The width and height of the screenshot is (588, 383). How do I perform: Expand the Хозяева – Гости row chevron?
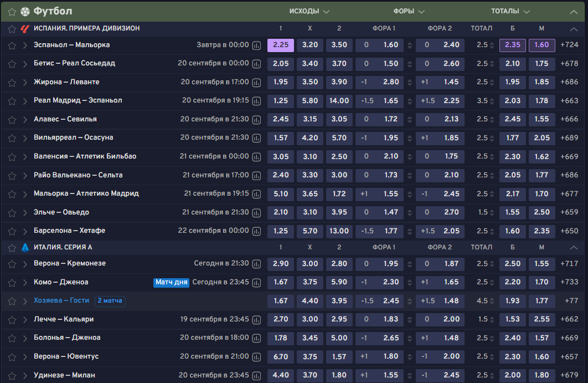25,302
